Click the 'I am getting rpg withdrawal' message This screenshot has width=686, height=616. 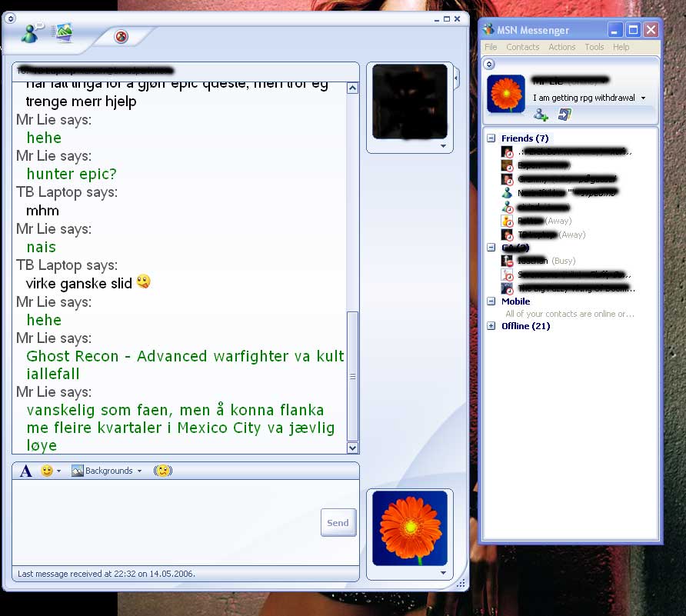point(584,98)
